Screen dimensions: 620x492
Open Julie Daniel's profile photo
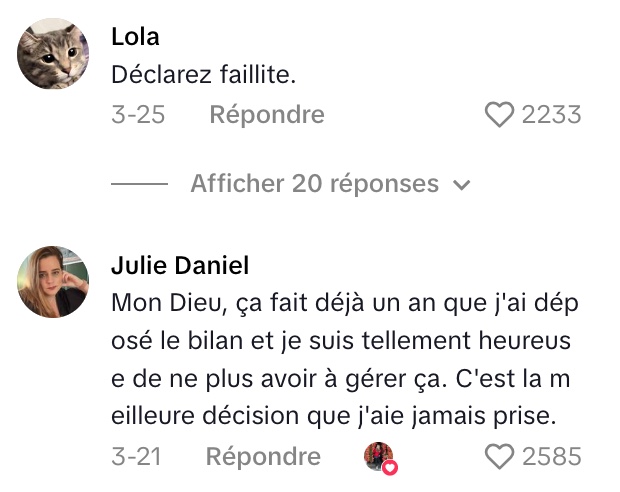click(x=54, y=281)
